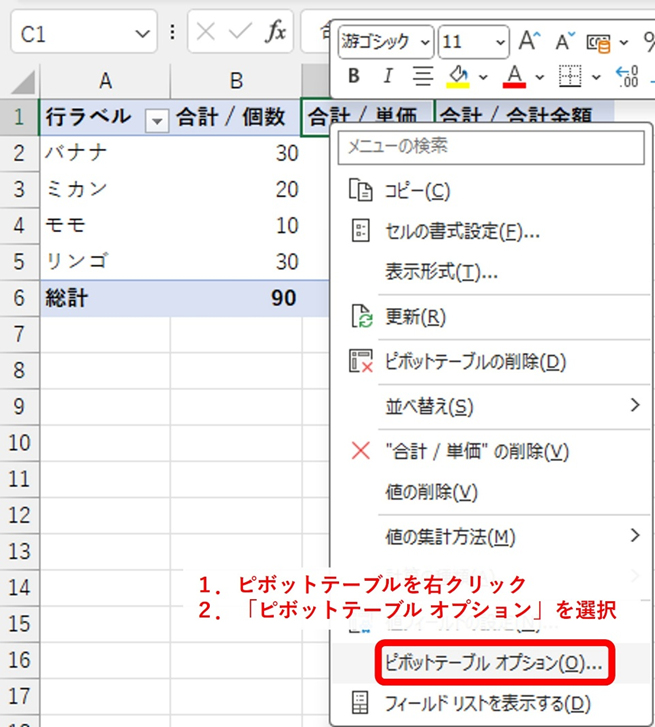
Task: Click the Insert Function fx icon
Action: click(x=275, y=32)
